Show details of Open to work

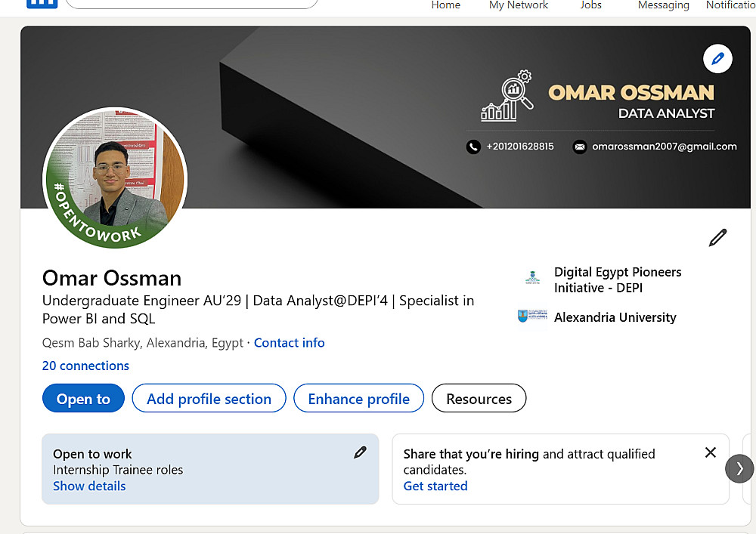[89, 486]
